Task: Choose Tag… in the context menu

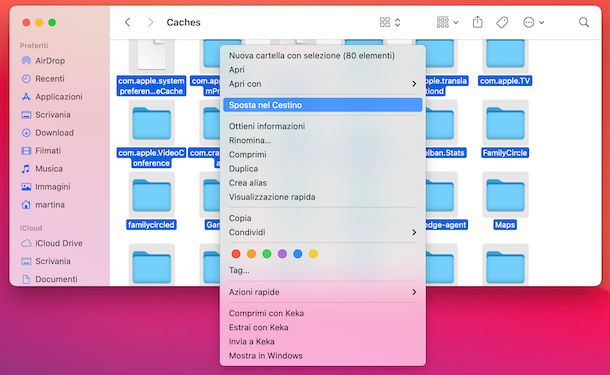Action: tap(323, 270)
